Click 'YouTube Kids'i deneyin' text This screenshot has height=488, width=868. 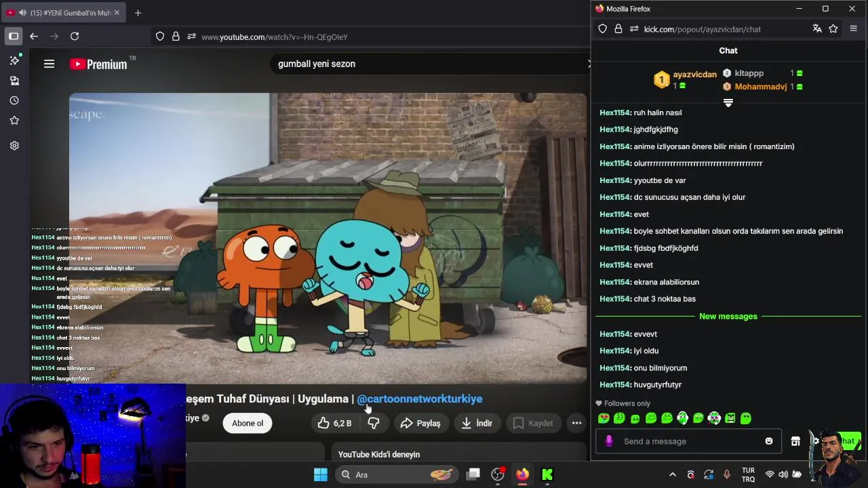[x=379, y=454]
